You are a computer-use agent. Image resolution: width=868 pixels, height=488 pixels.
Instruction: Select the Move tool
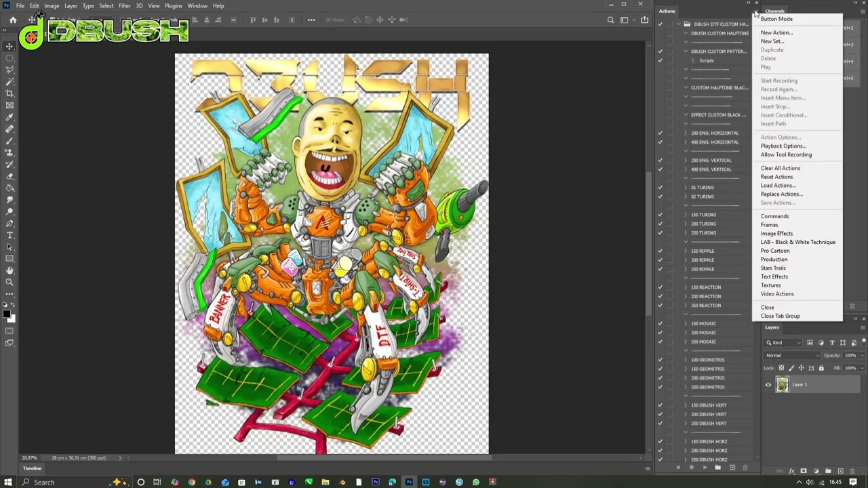(x=9, y=46)
